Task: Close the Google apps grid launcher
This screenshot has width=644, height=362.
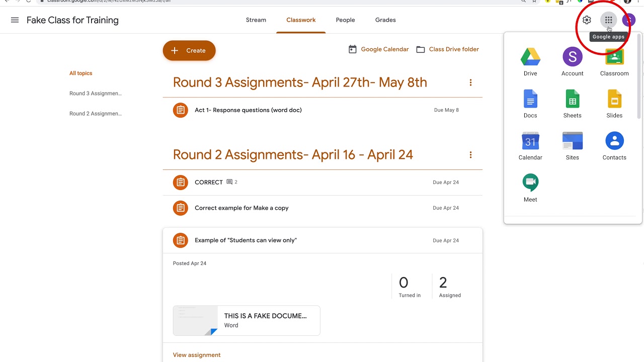Action: 608,20
